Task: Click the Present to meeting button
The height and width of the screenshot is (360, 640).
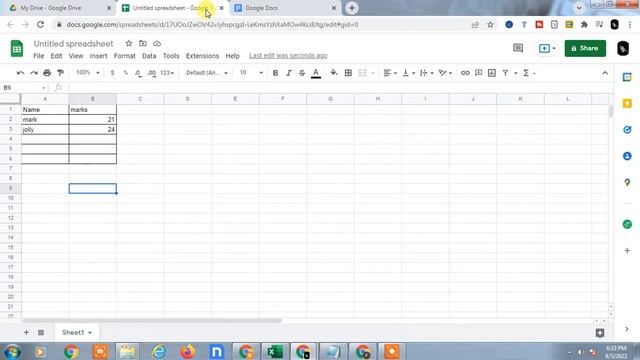Action: 547,48
